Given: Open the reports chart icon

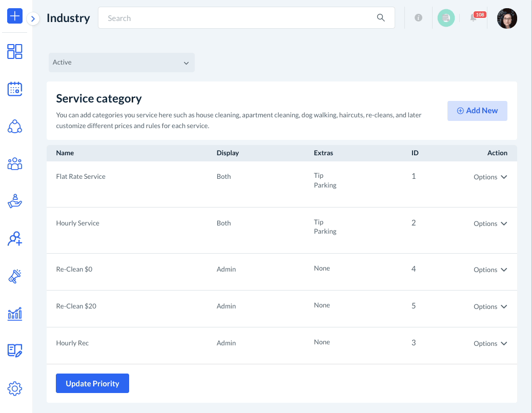Looking at the screenshot, I should click(x=15, y=314).
